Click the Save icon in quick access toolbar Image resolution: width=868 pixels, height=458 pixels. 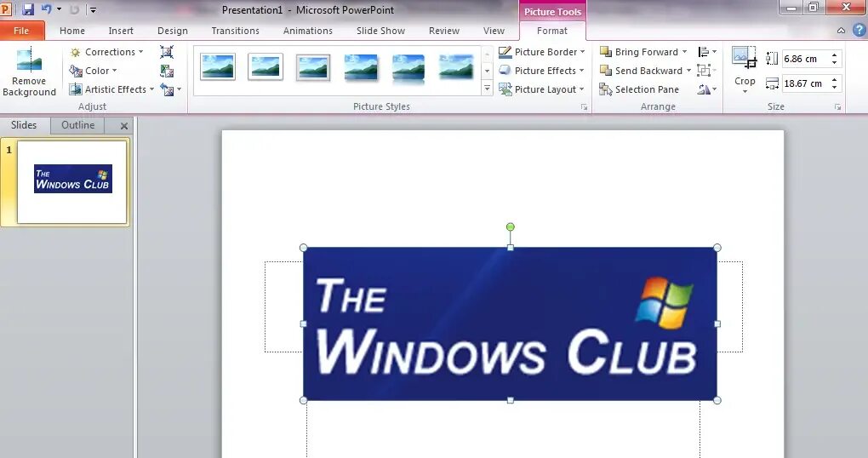click(x=28, y=9)
